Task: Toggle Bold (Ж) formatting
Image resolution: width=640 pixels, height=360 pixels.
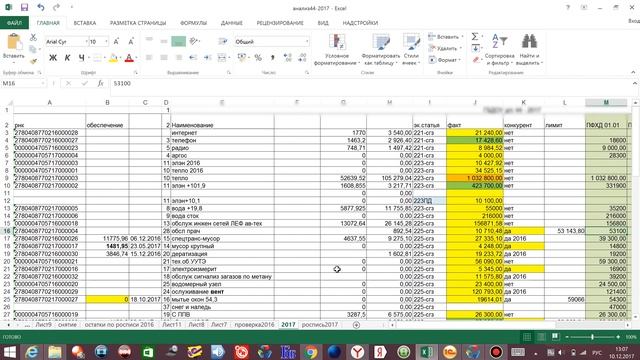Action: pyautogui.click(x=53, y=58)
